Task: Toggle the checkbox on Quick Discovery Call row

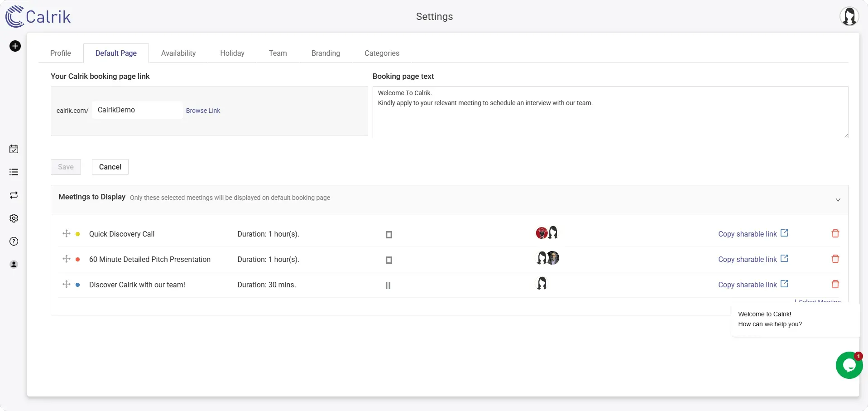Action: pyautogui.click(x=388, y=234)
